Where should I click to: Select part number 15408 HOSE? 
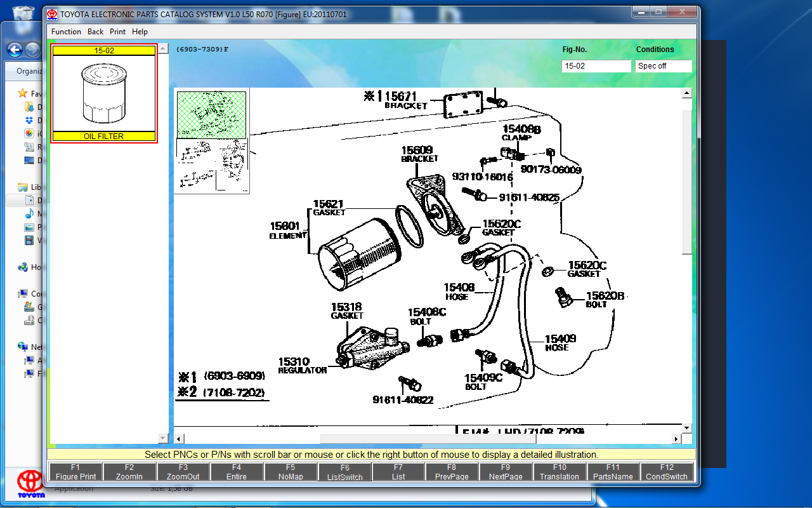[459, 292]
